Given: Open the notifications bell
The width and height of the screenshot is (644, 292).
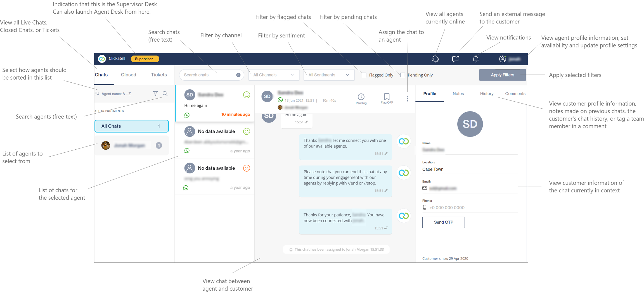Looking at the screenshot, I should [475, 59].
